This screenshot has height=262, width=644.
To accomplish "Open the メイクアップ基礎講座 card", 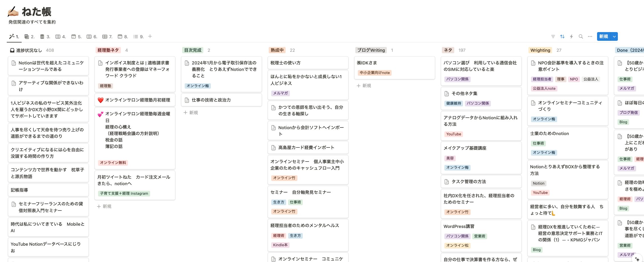I will (x=481, y=158).
